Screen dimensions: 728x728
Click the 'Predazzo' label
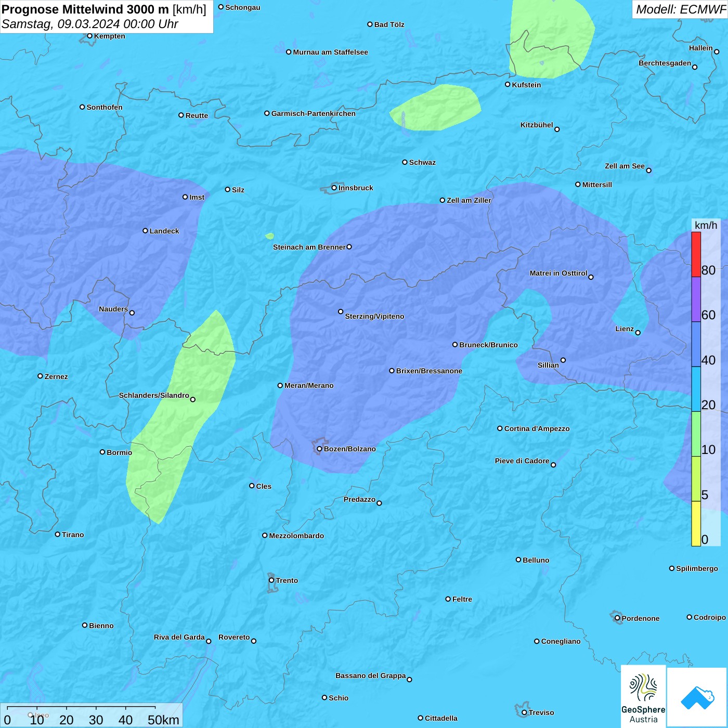(x=359, y=499)
